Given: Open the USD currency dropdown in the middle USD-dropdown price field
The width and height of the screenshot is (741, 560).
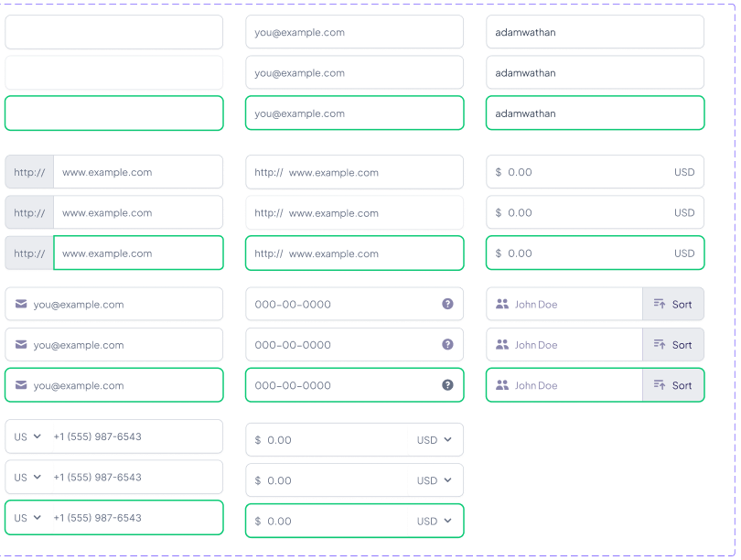Looking at the screenshot, I should tap(434, 480).
